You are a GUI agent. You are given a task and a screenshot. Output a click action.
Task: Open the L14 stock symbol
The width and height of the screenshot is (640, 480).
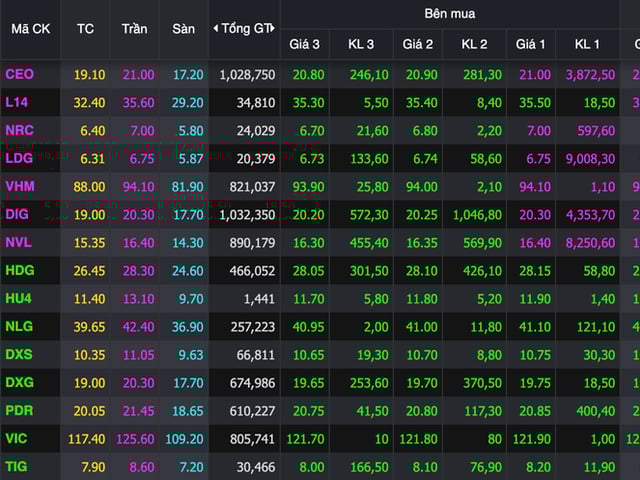(16, 102)
